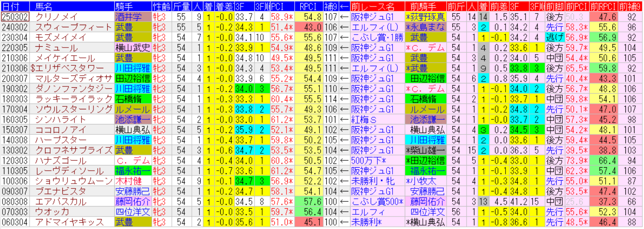This screenshot has width=644, height=229.
Task: Open horse ナミュール entry
Action: click(56, 48)
